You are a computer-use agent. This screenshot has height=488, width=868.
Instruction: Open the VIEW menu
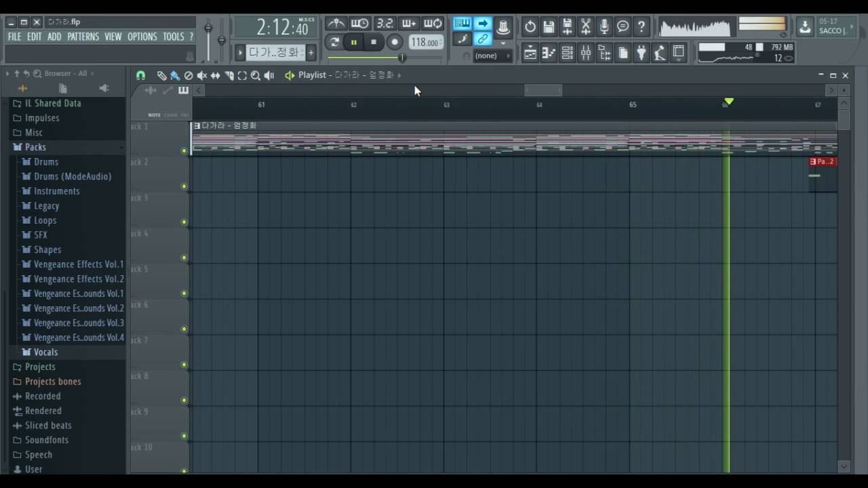pyautogui.click(x=113, y=37)
